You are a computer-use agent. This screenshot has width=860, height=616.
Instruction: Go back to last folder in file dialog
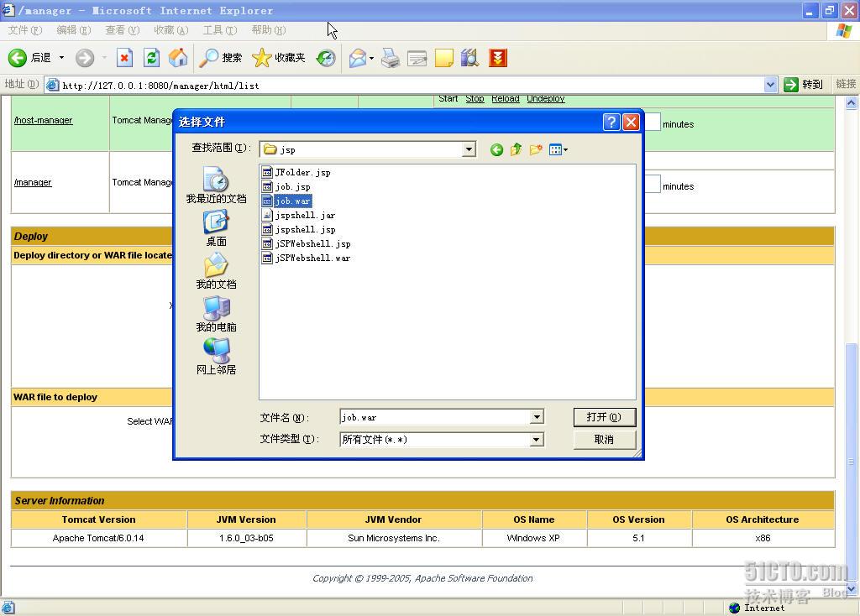click(496, 149)
